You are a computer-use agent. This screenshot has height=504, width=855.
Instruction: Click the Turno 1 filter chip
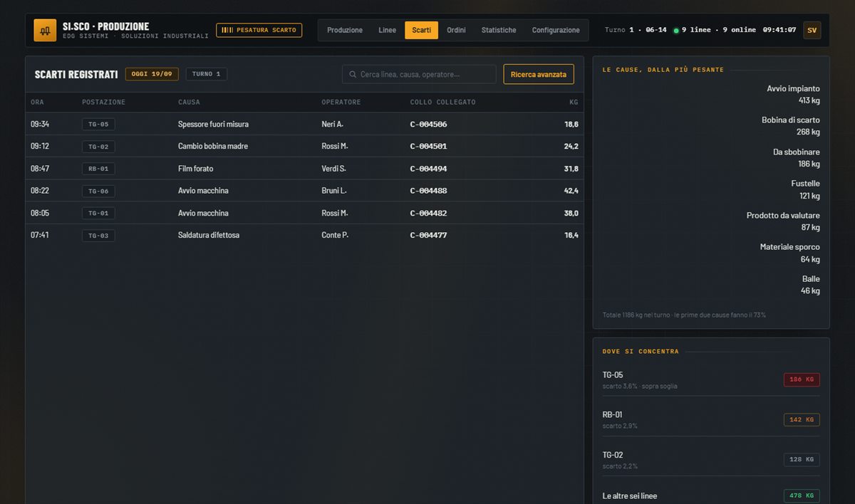click(x=207, y=74)
